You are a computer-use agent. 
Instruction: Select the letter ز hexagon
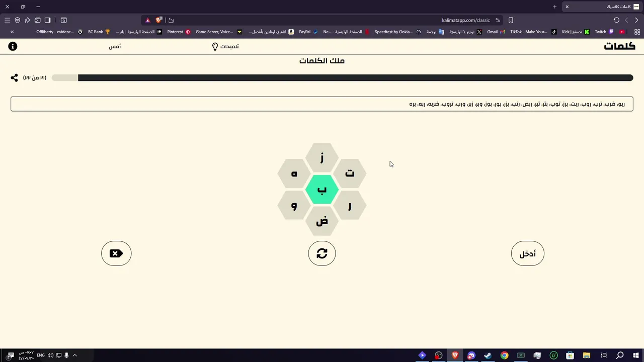click(322, 158)
